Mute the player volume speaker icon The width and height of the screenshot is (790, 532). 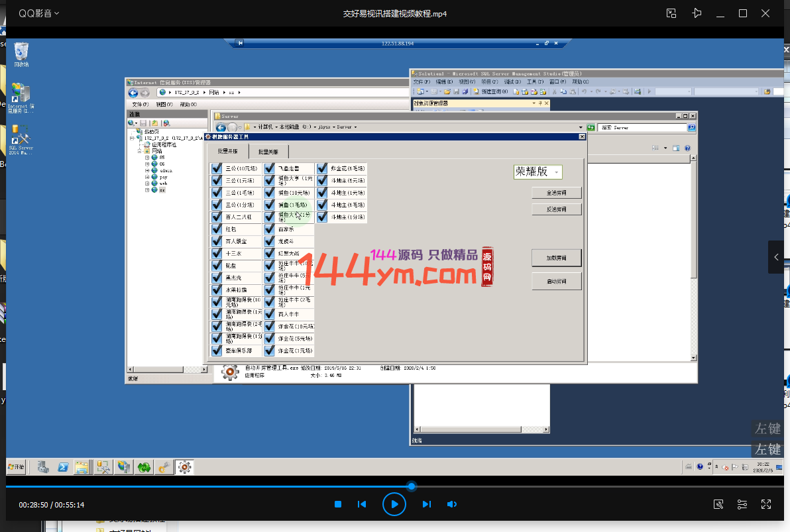[x=452, y=504]
